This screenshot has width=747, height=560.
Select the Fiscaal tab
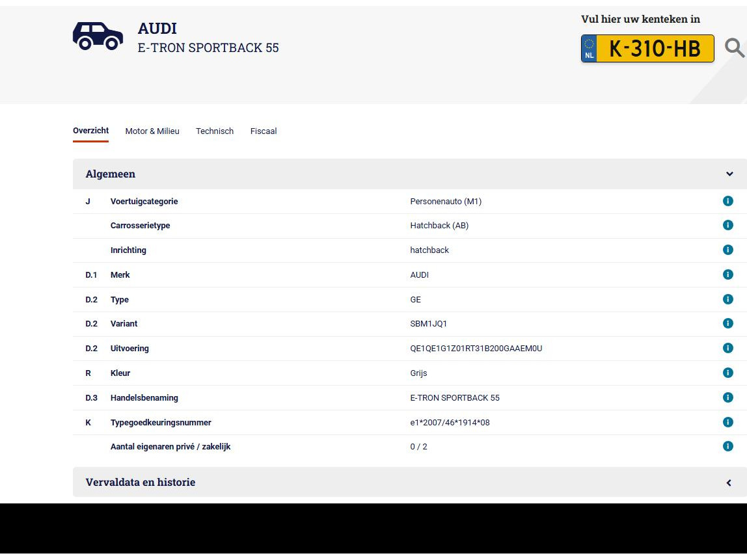[x=264, y=131]
